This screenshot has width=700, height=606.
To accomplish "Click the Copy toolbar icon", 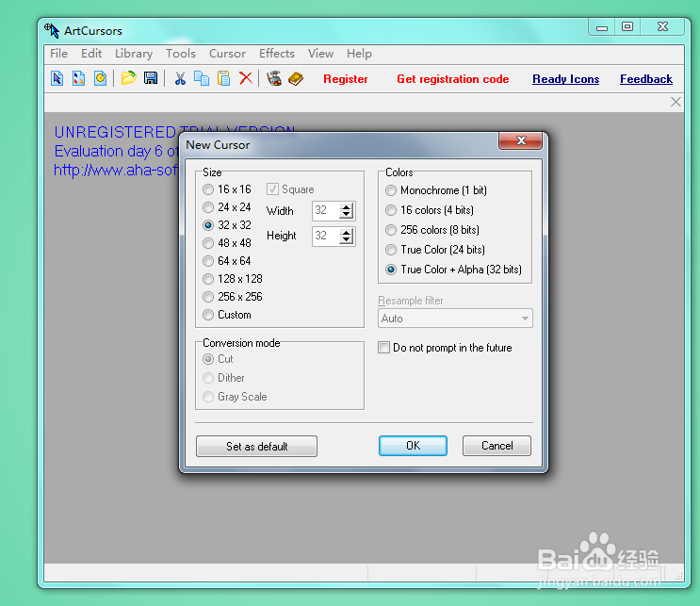I will point(202,78).
